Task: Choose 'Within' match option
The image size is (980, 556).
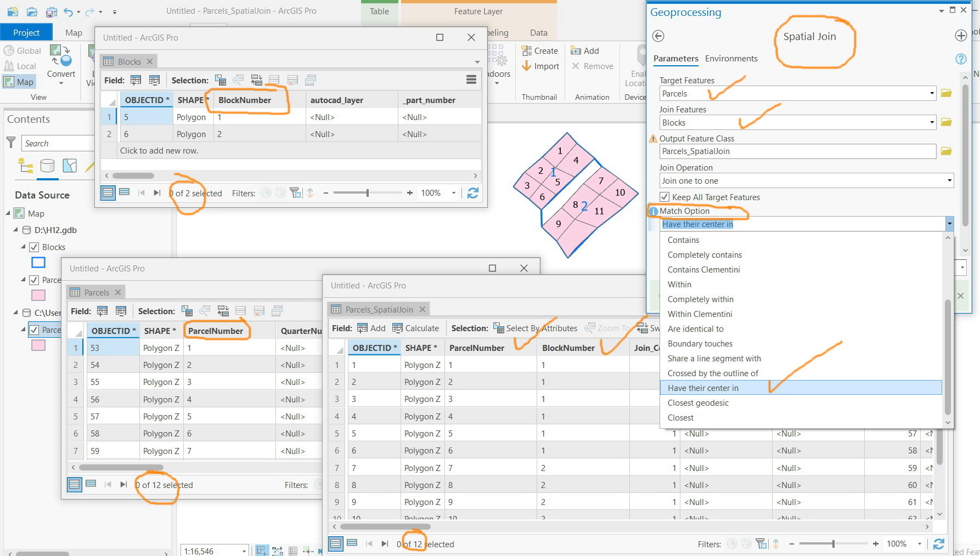Action: tap(801, 284)
